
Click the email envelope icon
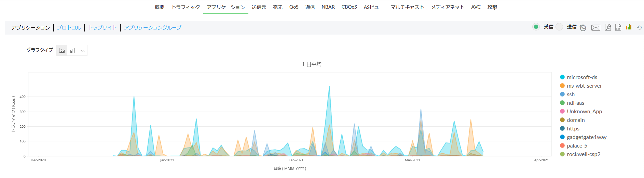click(595, 28)
